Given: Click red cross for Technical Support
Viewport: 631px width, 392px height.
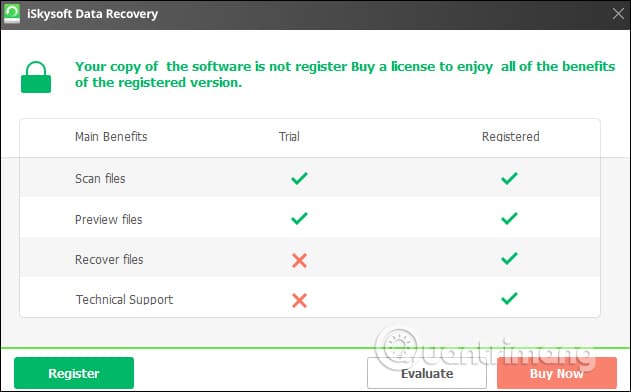Looking at the screenshot, I should pos(299,300).
